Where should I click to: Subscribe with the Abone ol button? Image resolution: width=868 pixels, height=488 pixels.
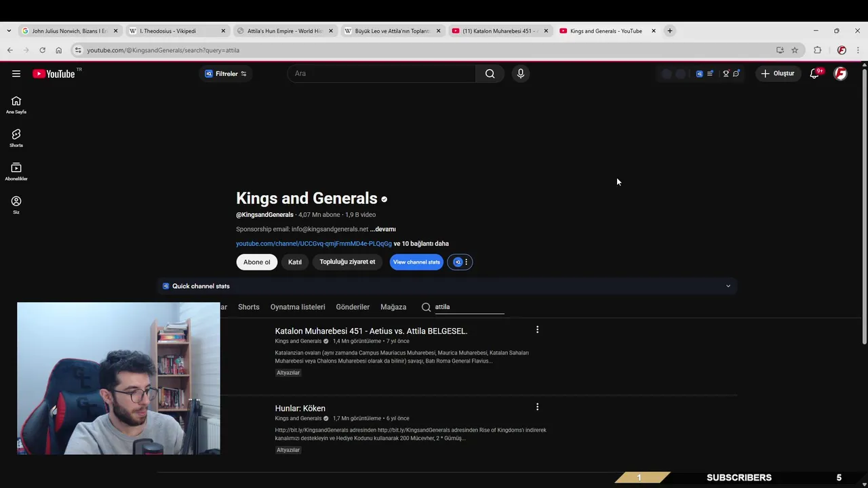point(256,262)
